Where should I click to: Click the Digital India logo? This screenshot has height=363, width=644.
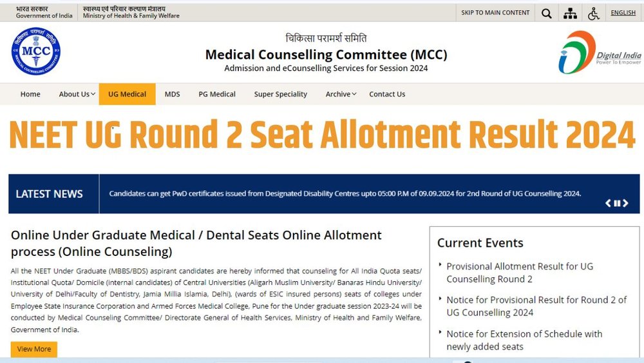[600, 52]
